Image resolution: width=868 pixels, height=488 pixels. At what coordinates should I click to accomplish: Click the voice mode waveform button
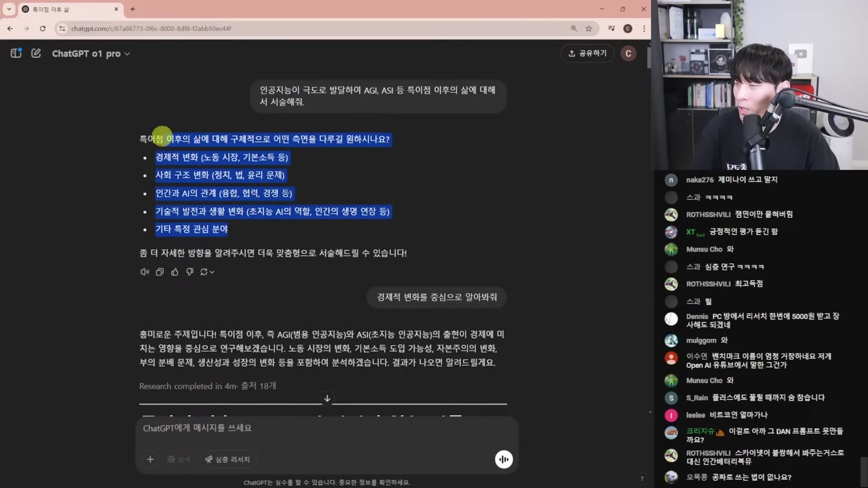point(504,459)
